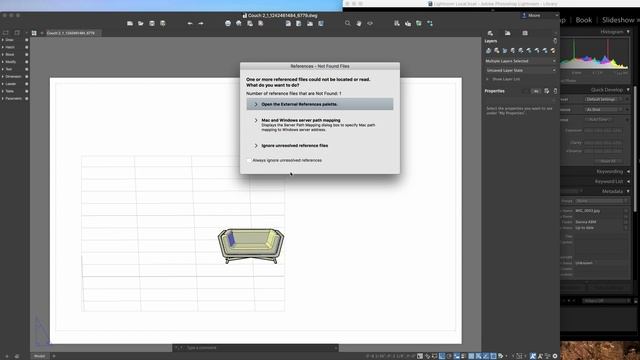Switch to Lightroom Book module
The height and width of the screenshot is (360, 640).
point(584,20)
